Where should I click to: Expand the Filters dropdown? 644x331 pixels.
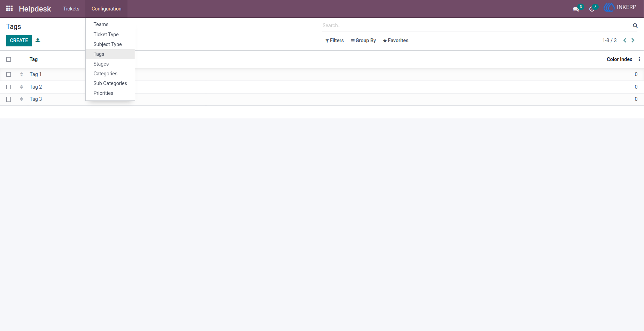[334, 40]
